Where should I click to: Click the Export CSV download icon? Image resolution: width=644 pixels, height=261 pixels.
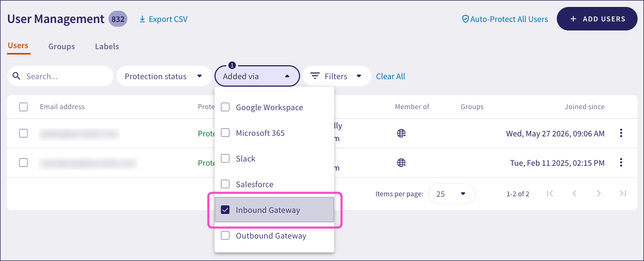tap(142, 19)
